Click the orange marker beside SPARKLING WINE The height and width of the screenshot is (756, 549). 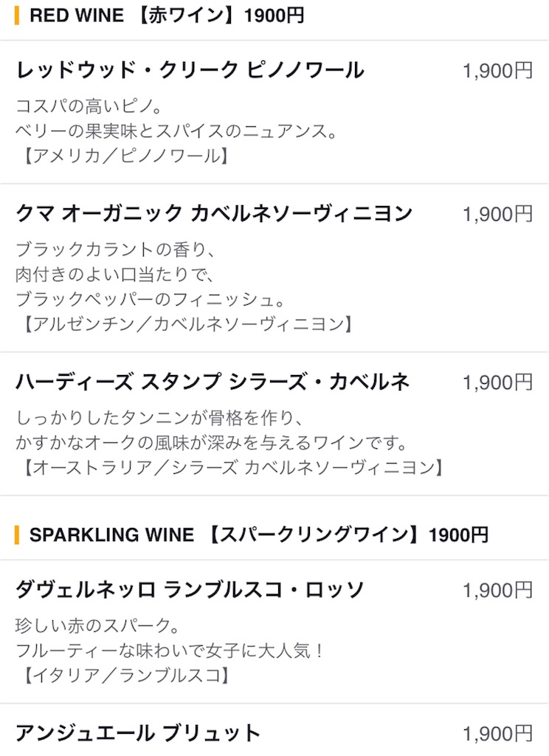17,535
